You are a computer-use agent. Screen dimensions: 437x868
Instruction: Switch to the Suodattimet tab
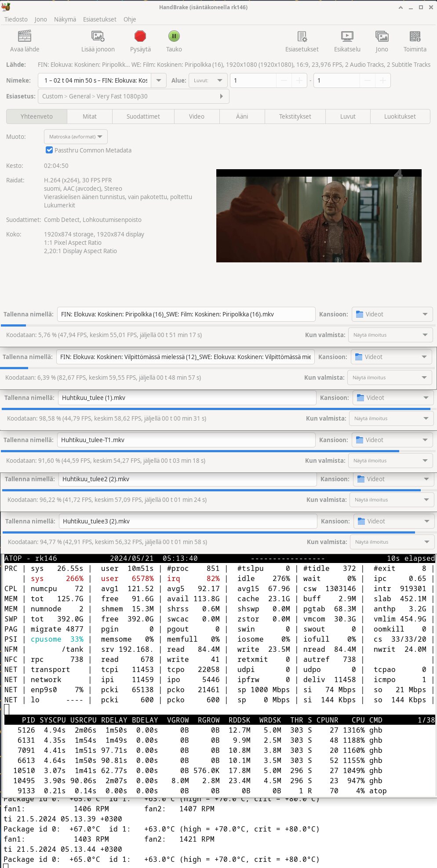(143, 116)
